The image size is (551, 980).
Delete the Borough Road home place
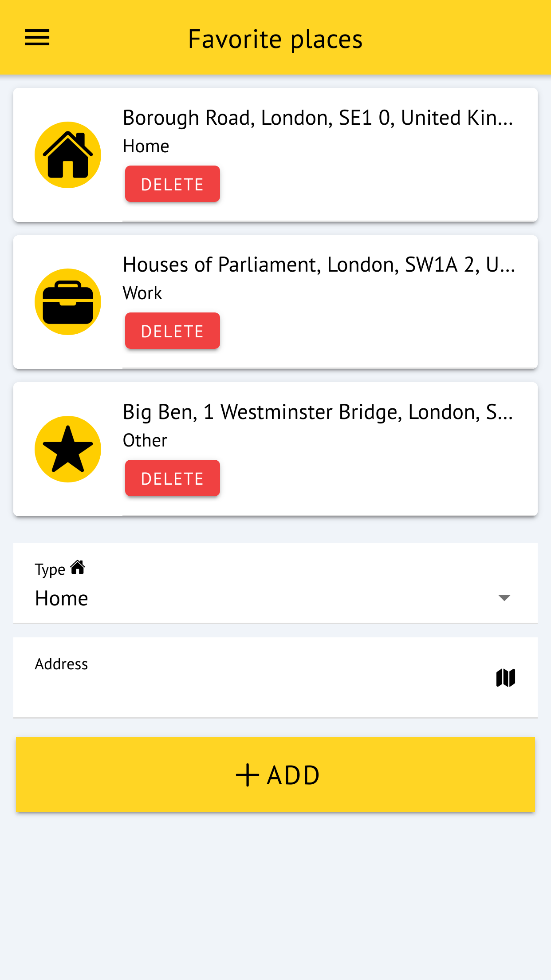click(172, 184)
